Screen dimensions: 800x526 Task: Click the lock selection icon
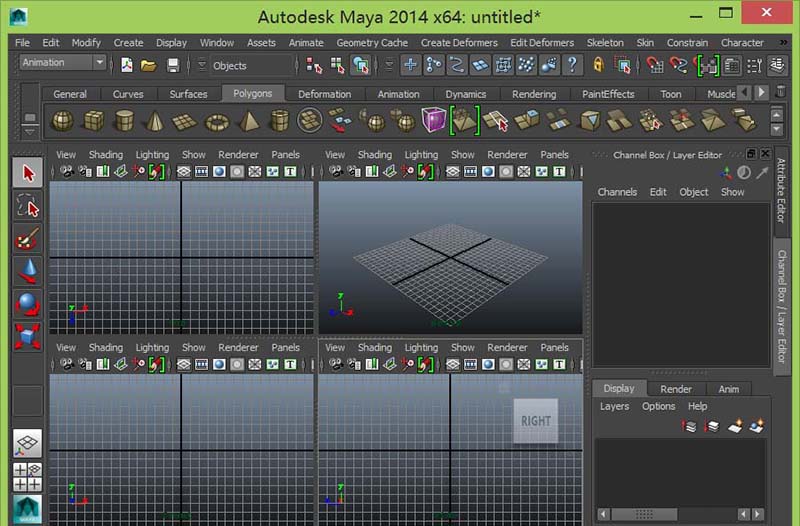coord(598,65)
